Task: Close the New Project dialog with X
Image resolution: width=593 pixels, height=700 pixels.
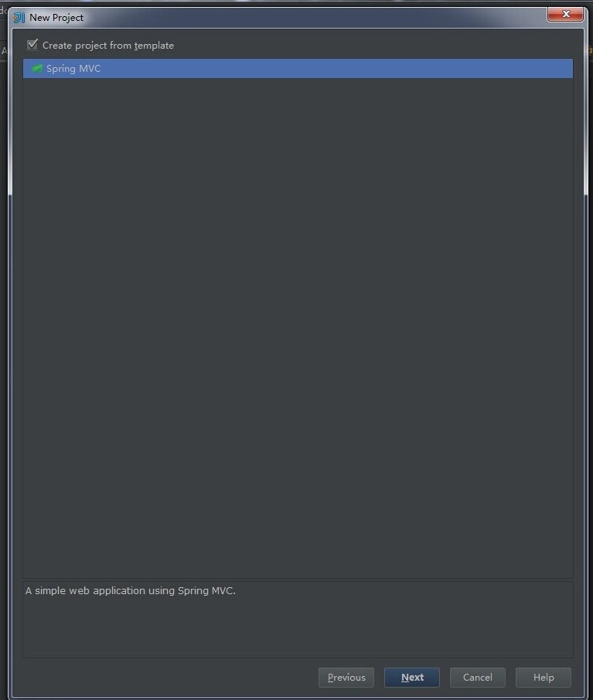Action: click(565, 14)
